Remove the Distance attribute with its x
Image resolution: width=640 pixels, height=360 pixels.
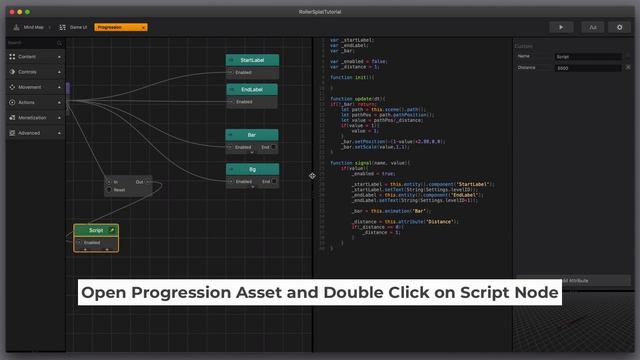pyautogui.click(x=628, y=67)
